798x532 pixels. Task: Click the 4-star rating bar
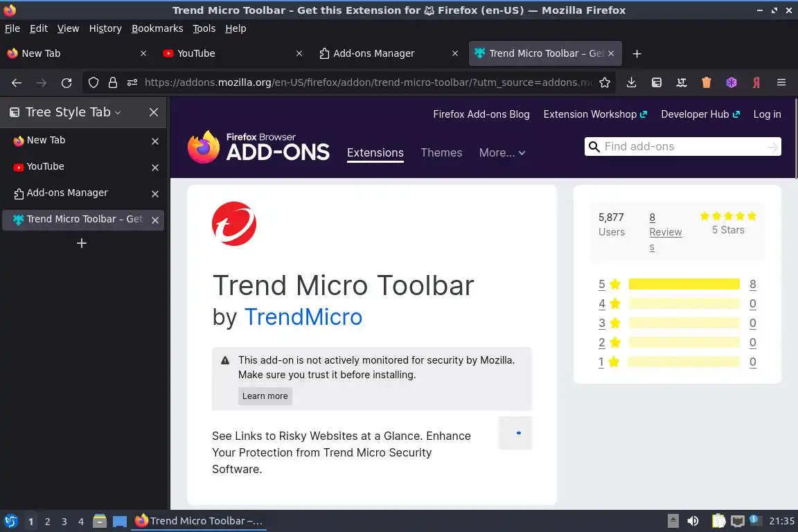click(x=684, y=303)
